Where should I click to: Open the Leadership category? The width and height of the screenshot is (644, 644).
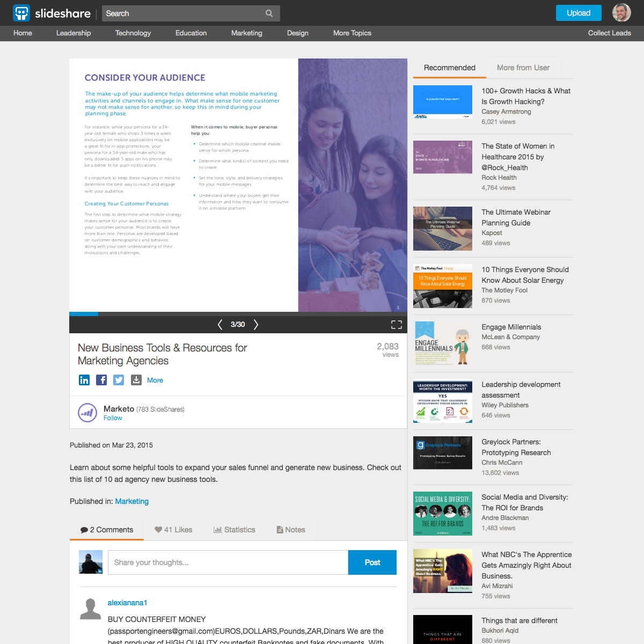click(74, 33)
